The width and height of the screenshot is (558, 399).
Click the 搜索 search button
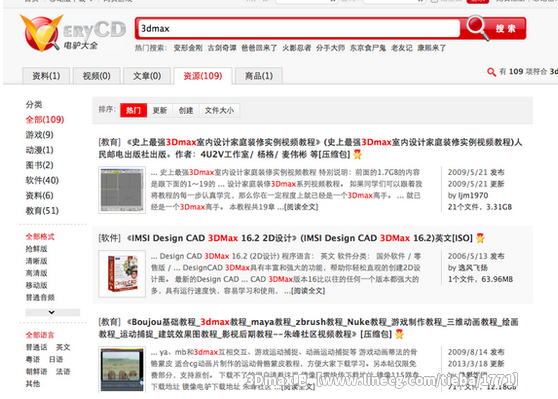[505, 28]
